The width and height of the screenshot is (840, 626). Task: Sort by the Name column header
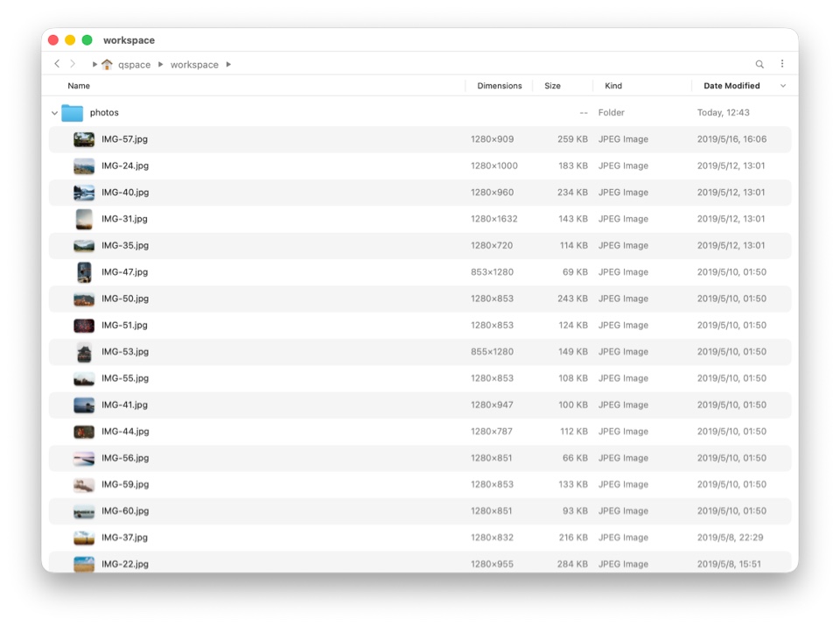[79, 86]
